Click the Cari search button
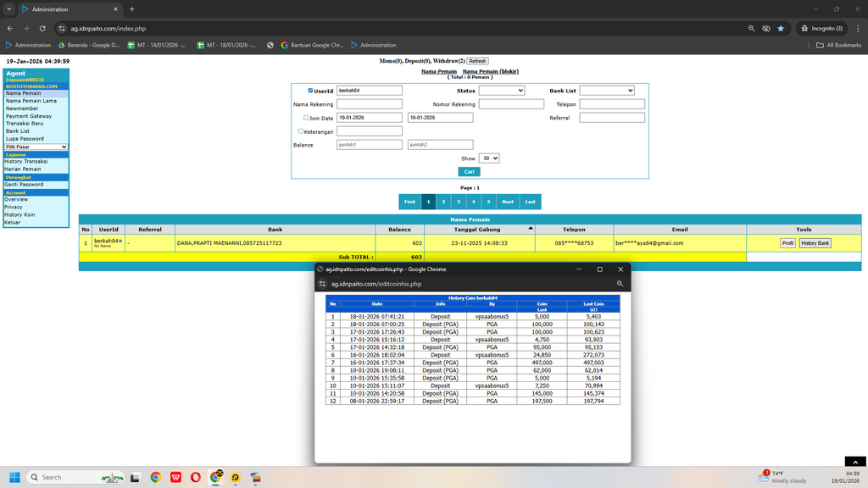 click(469, 171)
